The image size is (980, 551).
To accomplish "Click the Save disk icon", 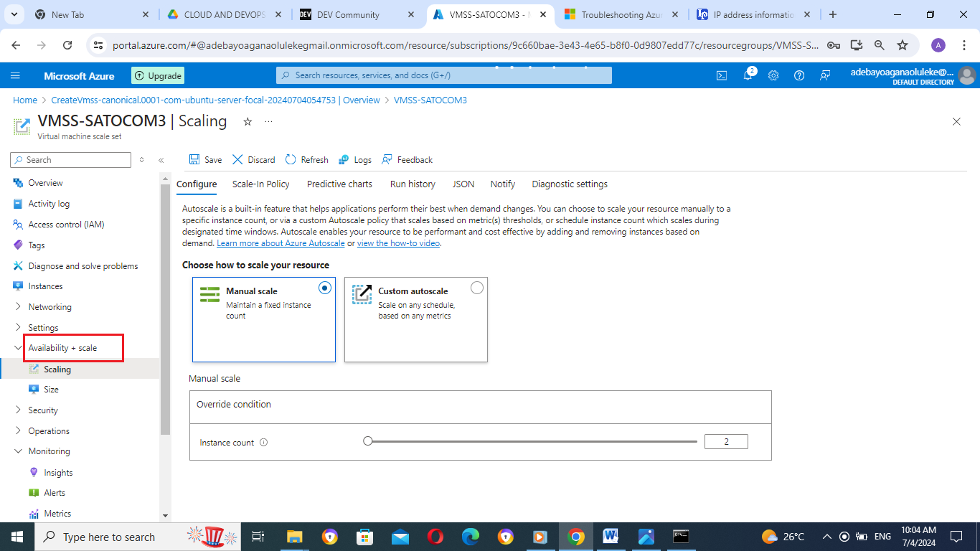I will (194, 159).
